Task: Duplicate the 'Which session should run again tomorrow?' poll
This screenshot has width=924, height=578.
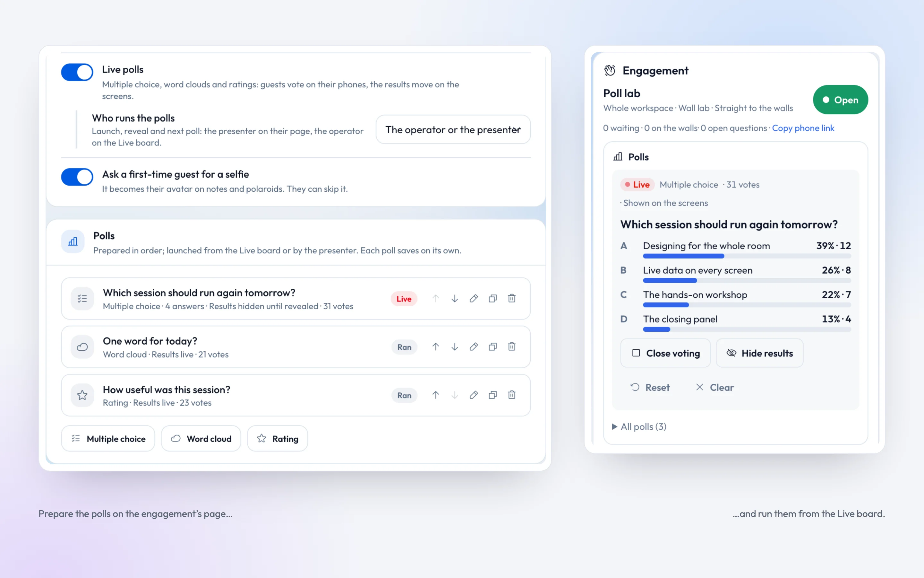Action: [x=492, y=299]
